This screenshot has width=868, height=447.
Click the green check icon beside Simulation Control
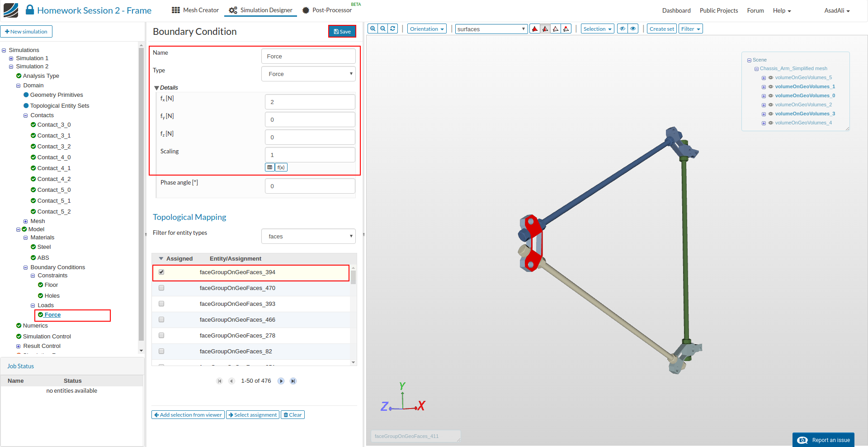pos(19,337)
